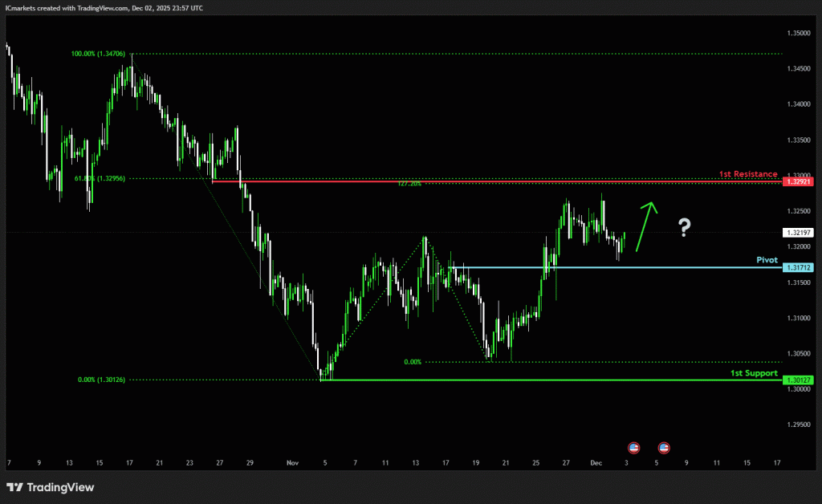Open the US economic event icon near Dec 3
The height and width of the screenshot is (504, 822).
click(633, 447)
